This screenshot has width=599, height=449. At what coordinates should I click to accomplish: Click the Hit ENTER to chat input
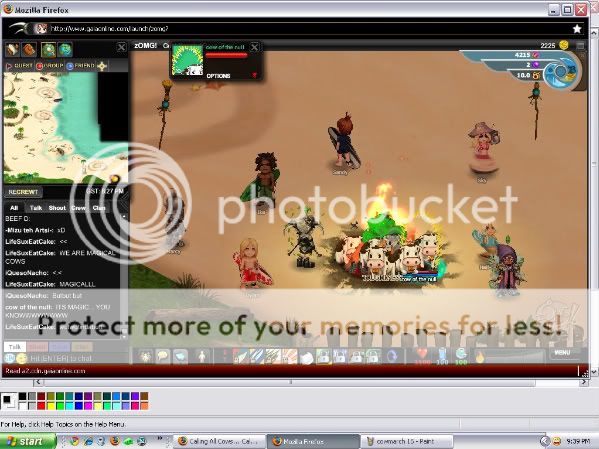click(78, 358)
